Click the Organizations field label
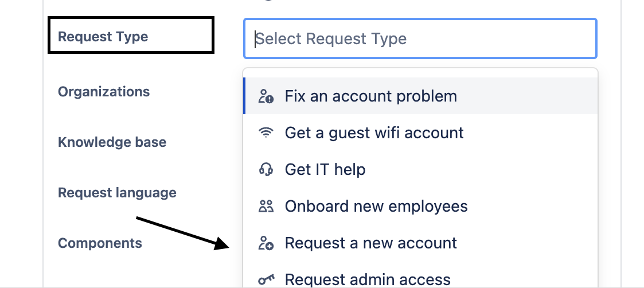 point(104,91)
